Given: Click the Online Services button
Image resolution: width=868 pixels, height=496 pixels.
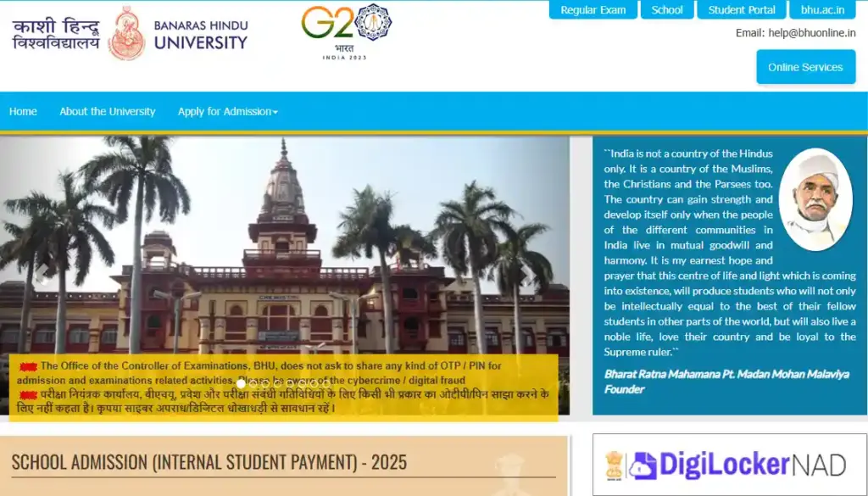Looking at the screenshot, I should click(x=805, y=67).
